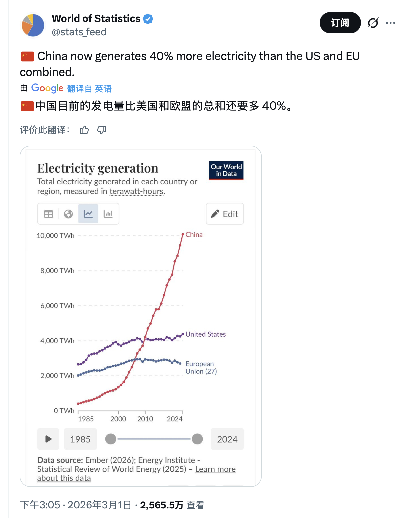Click the verified badge next to World of Statistics
This screenshot has width=420, height=518.
coord(148,19)
